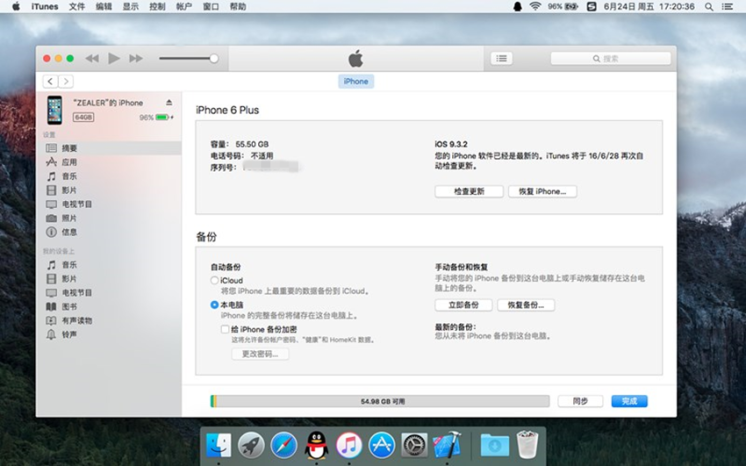Open 摘要 summary in sidebar
This screenshot has height=466, width=746.
(x=109, y=148)
